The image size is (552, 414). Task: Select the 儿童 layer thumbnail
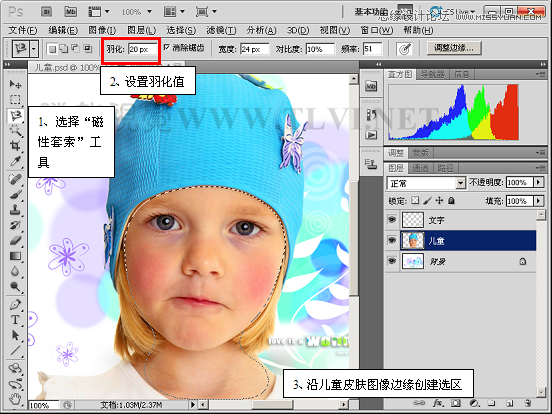point(413,241)
